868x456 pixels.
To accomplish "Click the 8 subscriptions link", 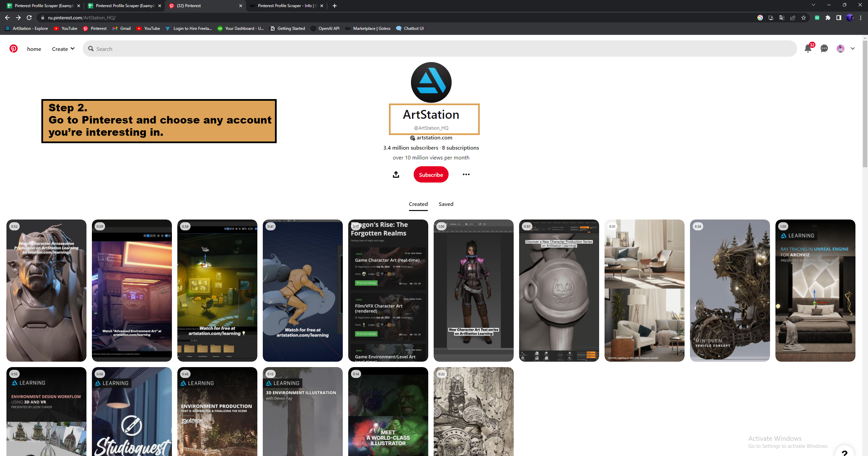I will point(460,148).
